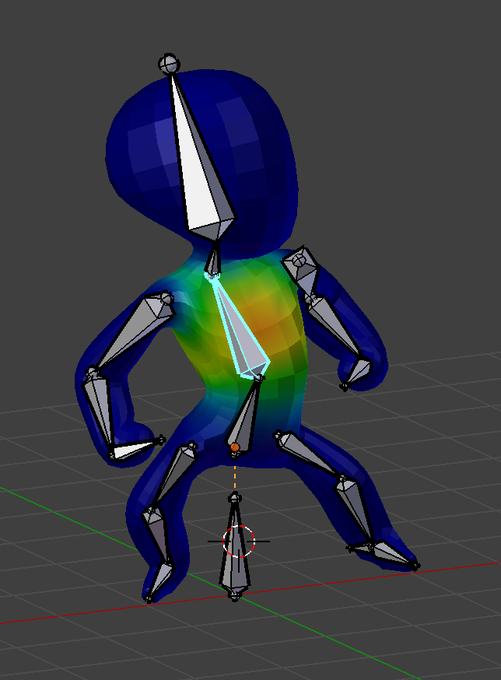Select the root bone standing on the floor grid
501x680 pixels.
[x=235, y=551]
